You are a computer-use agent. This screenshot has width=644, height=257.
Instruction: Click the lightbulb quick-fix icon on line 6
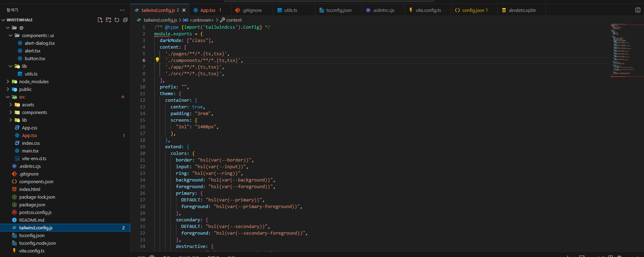pyautogui.click(x=157, y=60)
